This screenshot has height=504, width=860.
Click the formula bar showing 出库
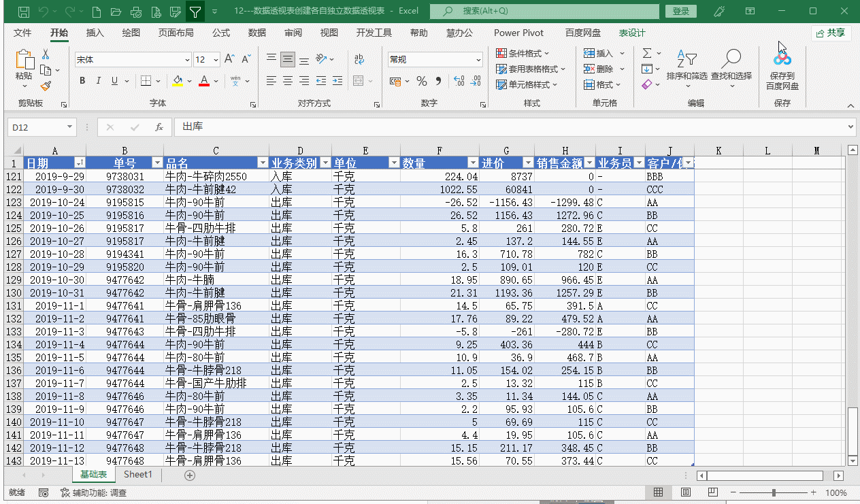click(x=514, y=127)
